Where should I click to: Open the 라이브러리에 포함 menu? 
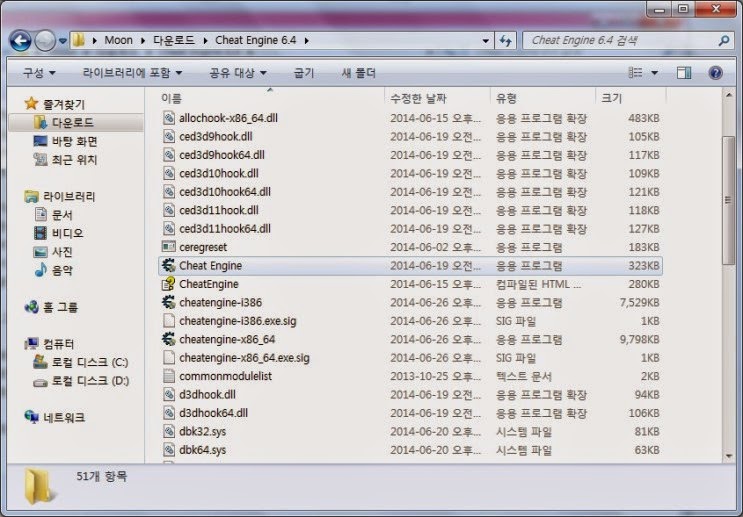click(x=132, y=73)
